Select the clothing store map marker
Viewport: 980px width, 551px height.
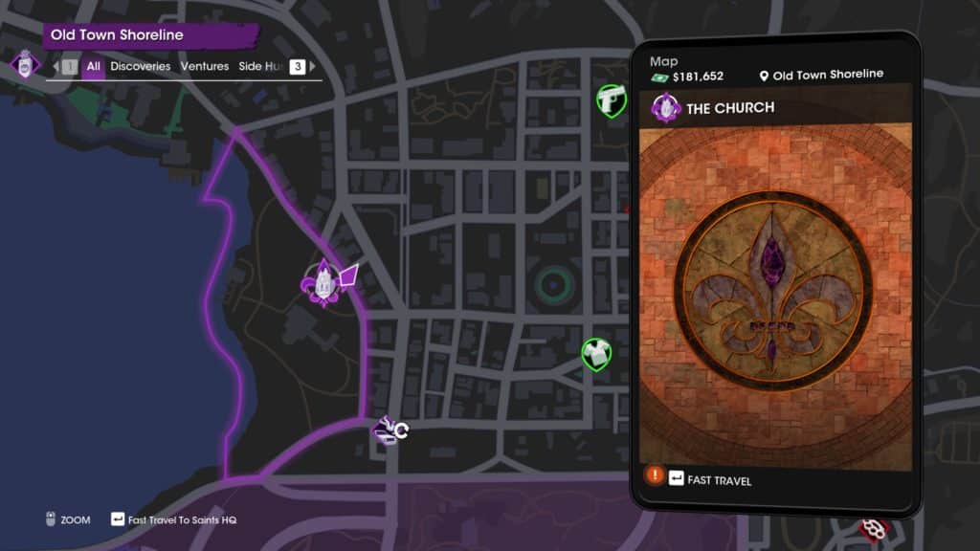[596, 355]
